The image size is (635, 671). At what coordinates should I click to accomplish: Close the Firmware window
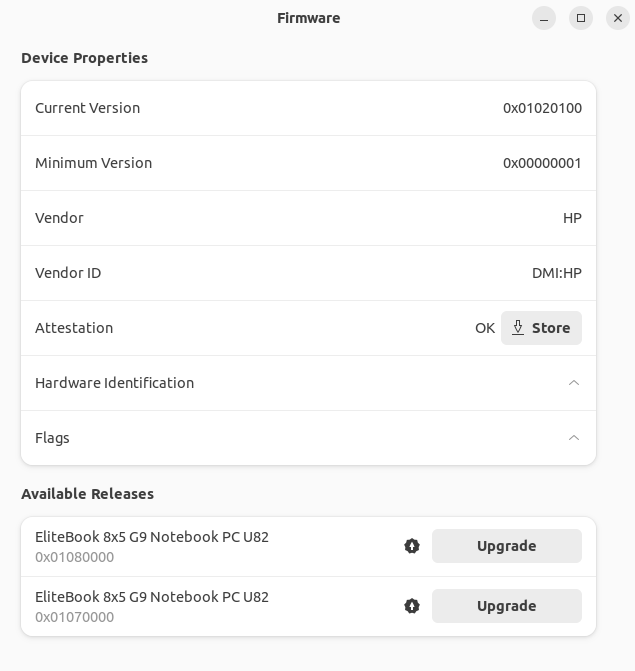pyautogui.click(x=618, y=18)
